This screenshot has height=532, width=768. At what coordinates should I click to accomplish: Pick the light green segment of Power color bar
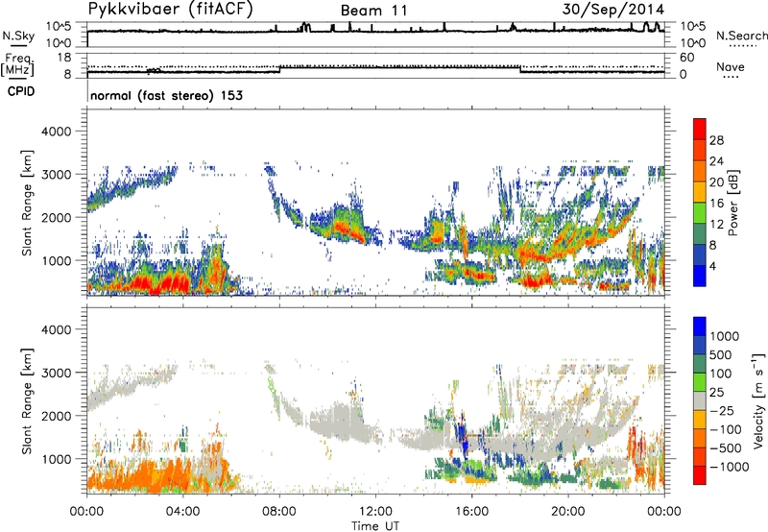pyautogui.click(x=700, y=213)
